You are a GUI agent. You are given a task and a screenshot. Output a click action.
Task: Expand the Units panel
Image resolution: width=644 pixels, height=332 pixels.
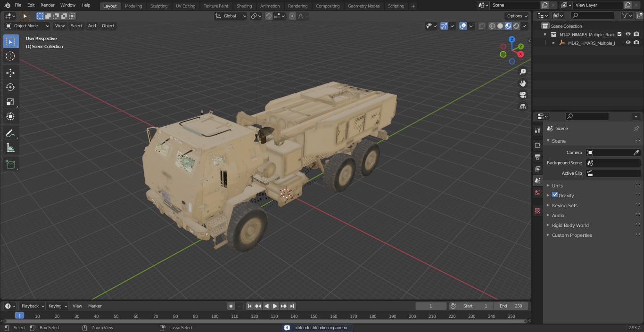(x=557, y=186)
